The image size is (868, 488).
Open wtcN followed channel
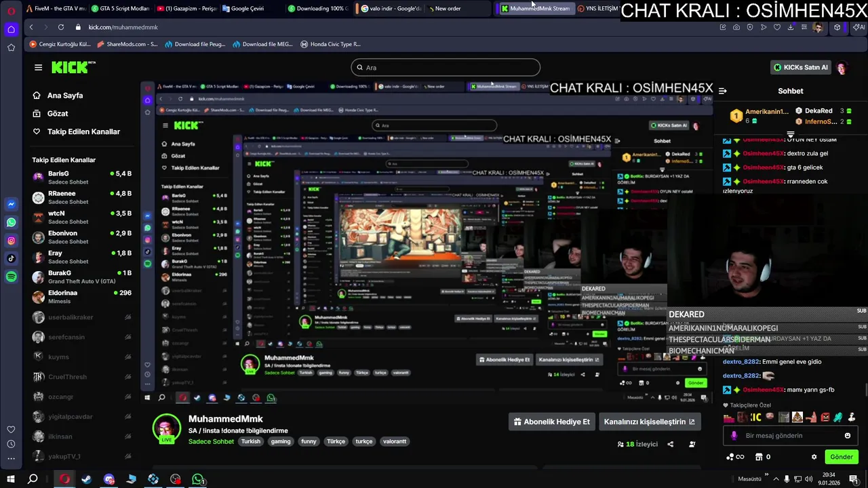coord(82,217)
